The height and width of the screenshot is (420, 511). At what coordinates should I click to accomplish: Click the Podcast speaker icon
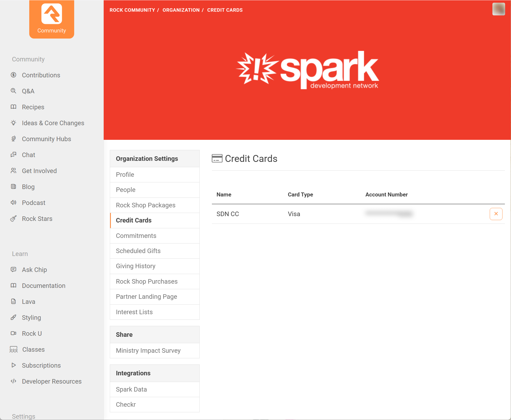pos(14,203)
